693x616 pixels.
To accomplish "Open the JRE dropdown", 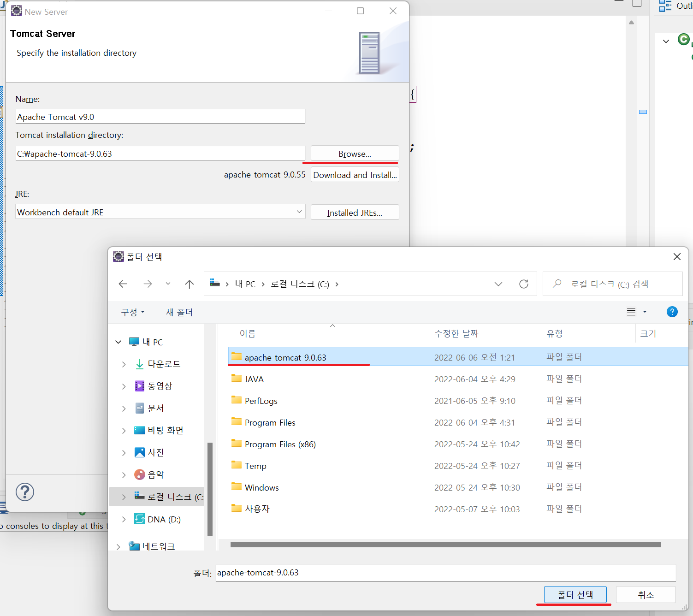I will [x=299, y=212].
